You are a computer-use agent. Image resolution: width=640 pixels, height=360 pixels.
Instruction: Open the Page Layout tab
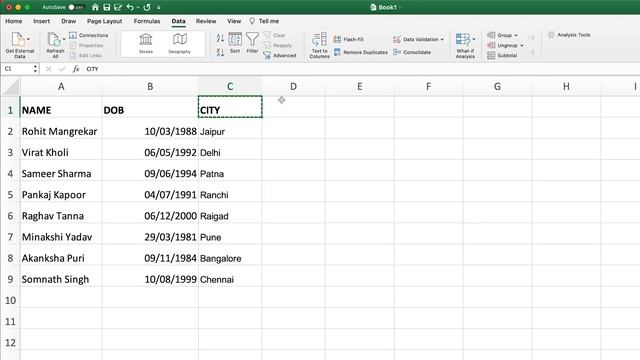(x=104, y=21)
